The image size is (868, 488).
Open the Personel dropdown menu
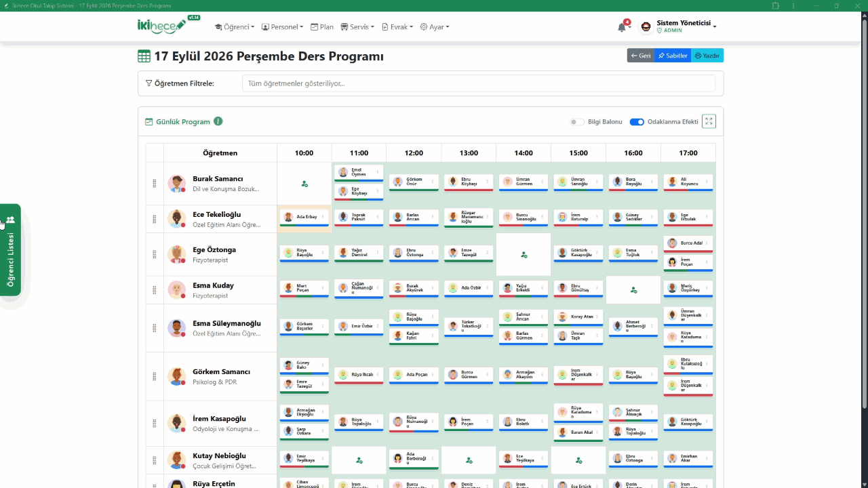[282, 27]
